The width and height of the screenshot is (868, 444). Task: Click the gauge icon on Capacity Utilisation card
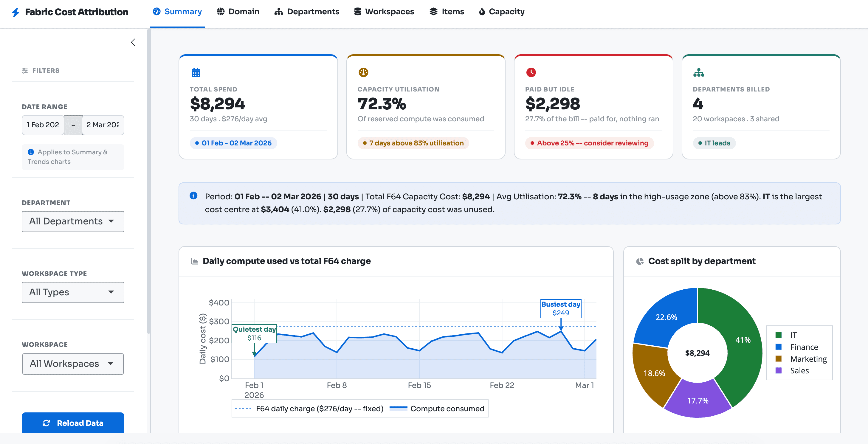tap(363, 72)
